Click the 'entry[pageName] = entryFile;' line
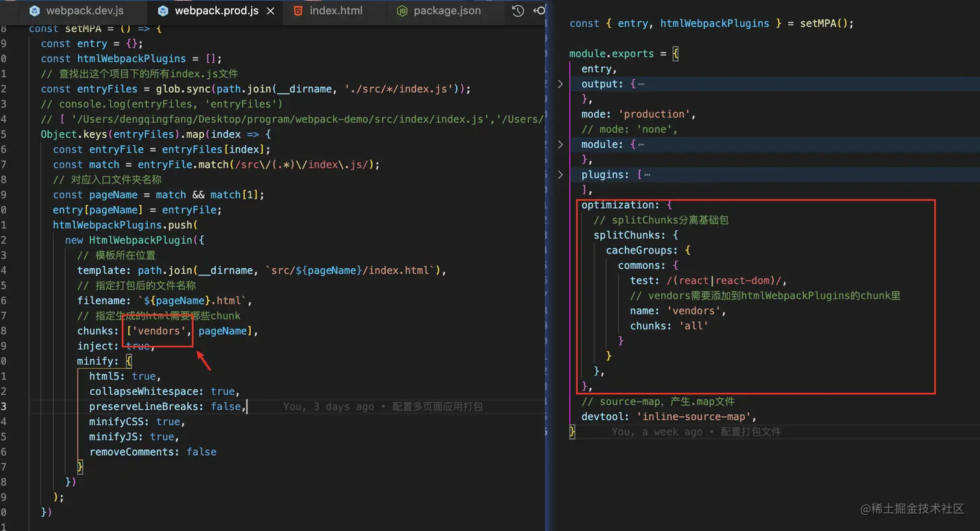This screenshot has width=980, height=531. pos(137,209)
